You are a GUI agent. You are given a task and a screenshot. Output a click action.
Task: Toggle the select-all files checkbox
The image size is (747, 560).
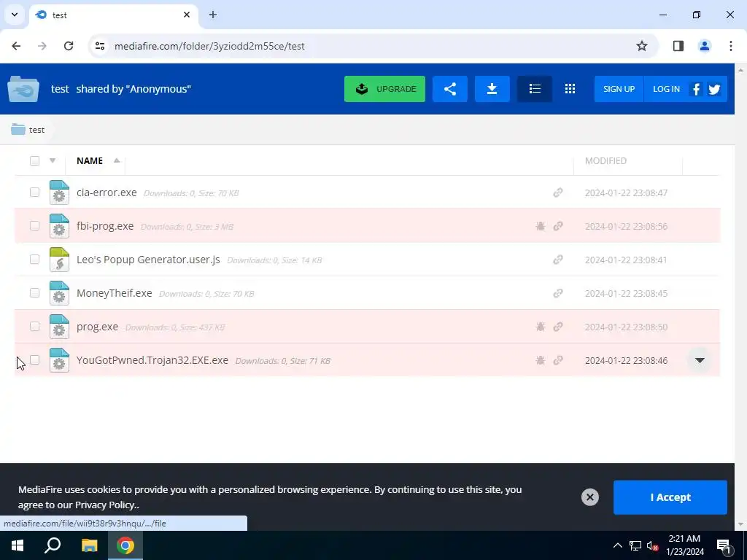click(34, 161)
